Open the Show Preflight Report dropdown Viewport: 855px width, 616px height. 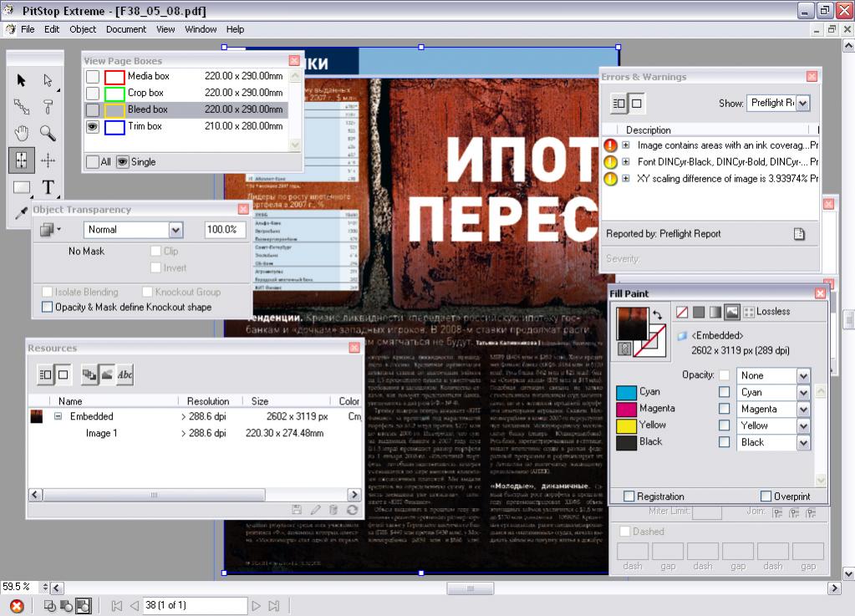802,103
